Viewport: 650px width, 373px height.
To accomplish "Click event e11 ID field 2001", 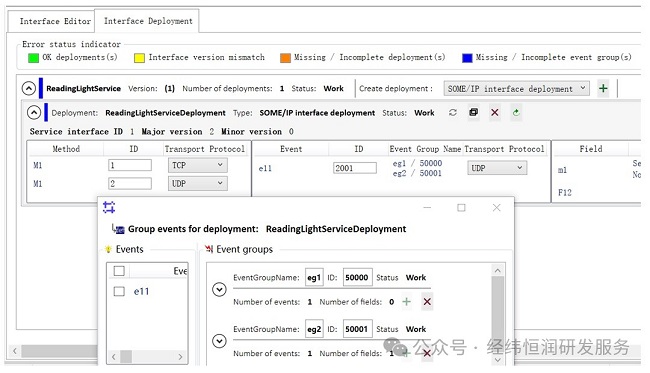I will tap(355, 168).
